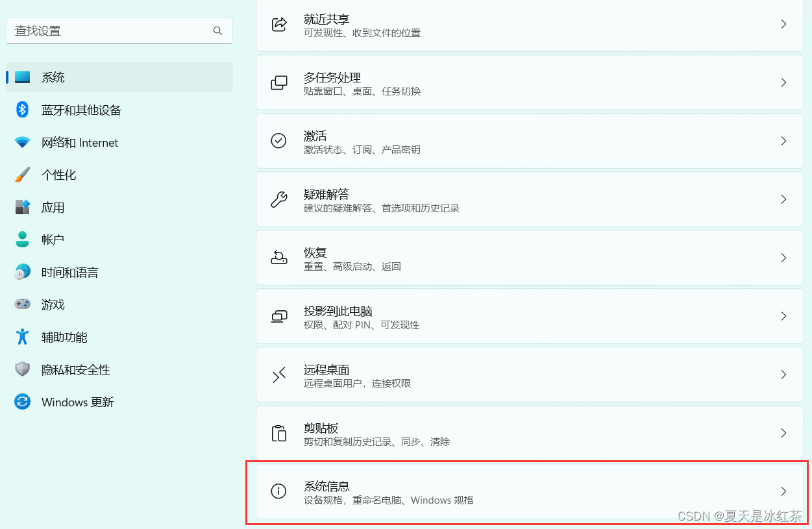Screen dimensions: 812x529
Task: Click the 隐私和安全性 shield icon
Action: (23, 369)
